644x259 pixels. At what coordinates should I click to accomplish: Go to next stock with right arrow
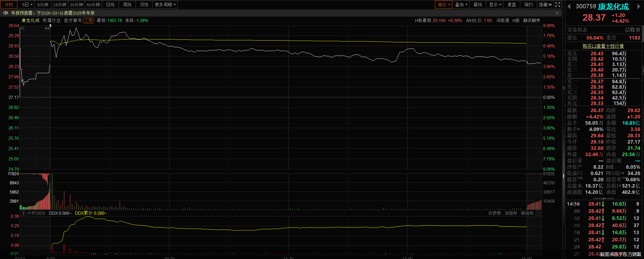639,6
